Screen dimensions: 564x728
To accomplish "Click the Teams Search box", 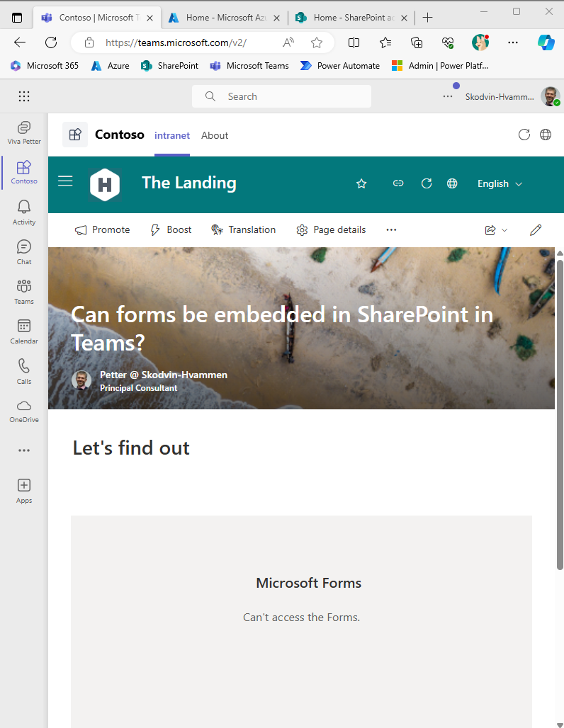I will [281, 96].
